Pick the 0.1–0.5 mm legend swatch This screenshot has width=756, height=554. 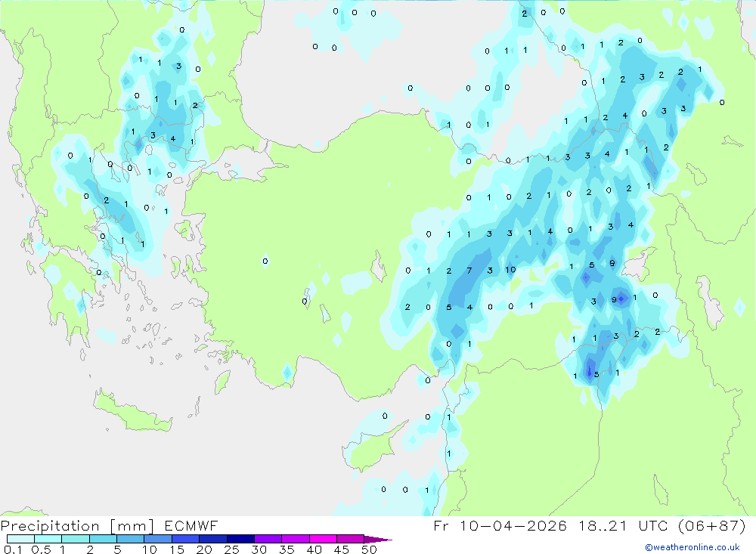coord(20,539)
